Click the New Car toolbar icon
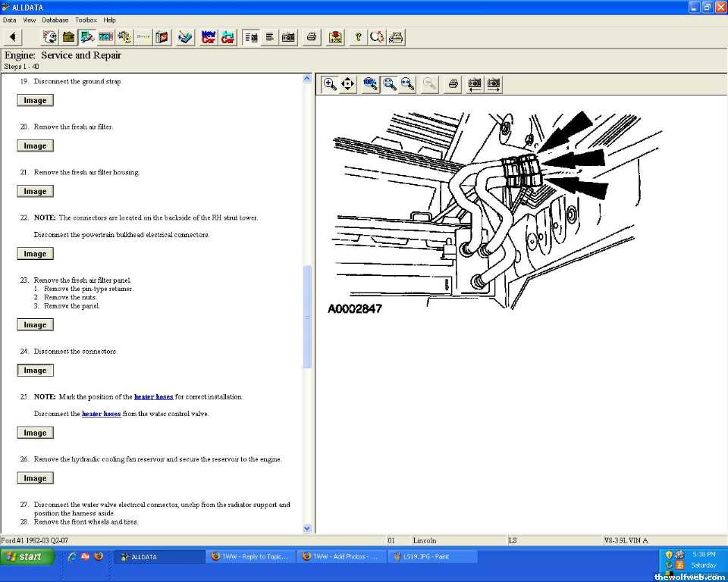The height and width of the screenshot is (582, 728). coord(209,37)
